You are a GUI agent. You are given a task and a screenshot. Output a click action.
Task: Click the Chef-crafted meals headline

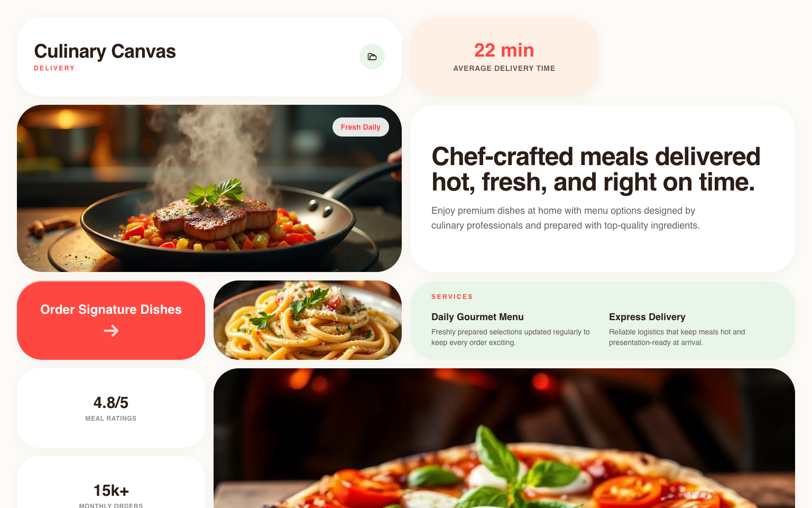(x=596, y=169)
